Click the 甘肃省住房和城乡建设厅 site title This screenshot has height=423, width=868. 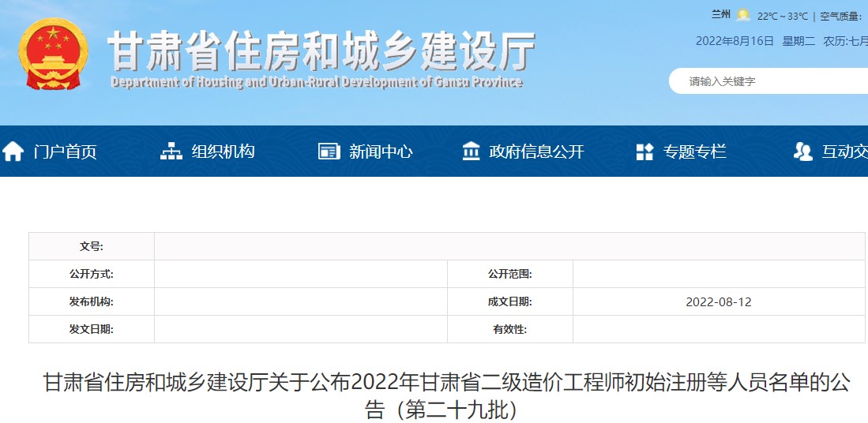321,51
